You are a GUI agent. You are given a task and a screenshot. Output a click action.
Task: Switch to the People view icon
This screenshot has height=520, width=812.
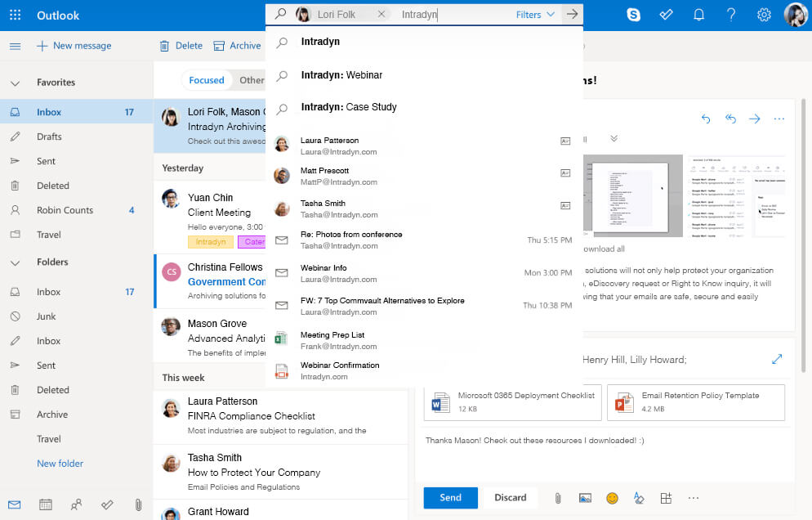(x=76, y=504)
